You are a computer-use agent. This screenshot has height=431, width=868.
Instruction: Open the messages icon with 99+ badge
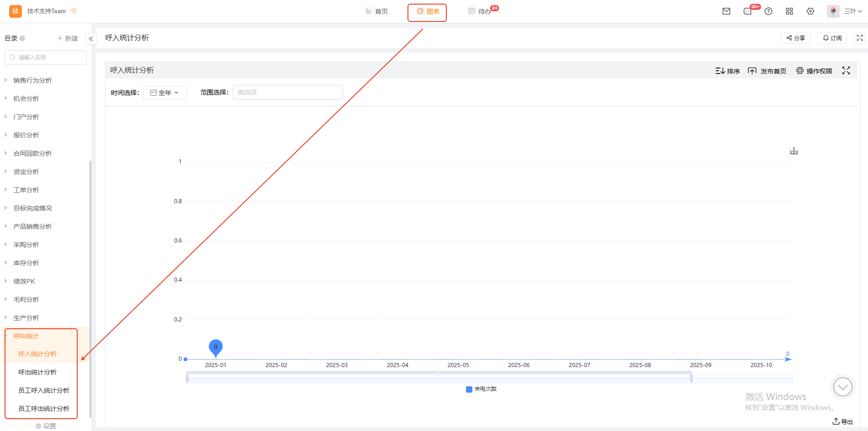click(748, 11)
